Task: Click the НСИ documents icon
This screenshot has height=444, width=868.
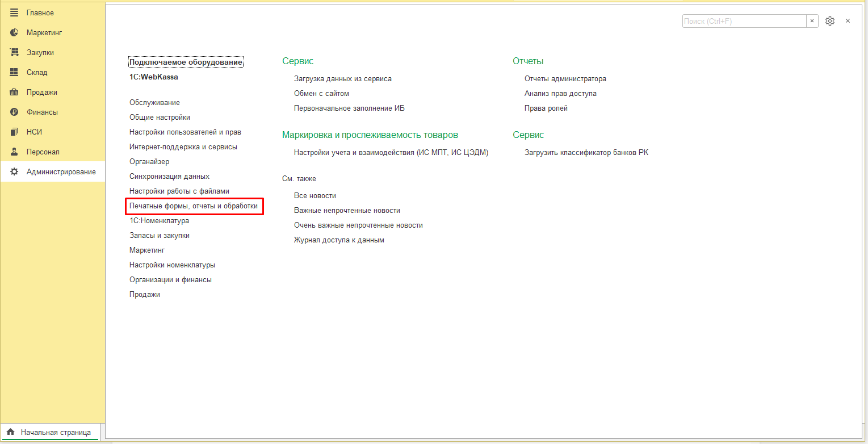Action: pyautogui.click(x=15, y=132)
